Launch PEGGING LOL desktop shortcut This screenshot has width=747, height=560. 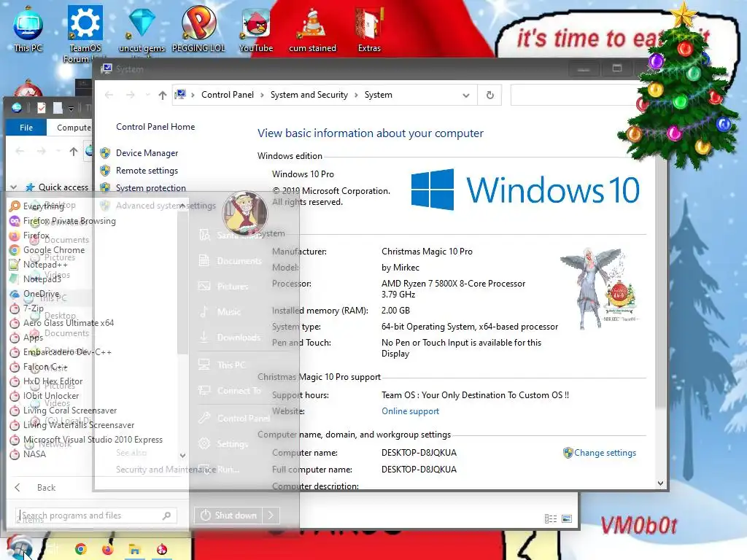pyautogui.click(x=198, y=28)
